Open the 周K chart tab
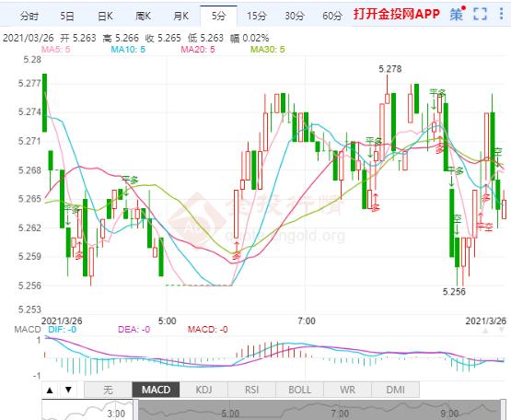This screenshot has width=511, height=420. coord(143,16)
